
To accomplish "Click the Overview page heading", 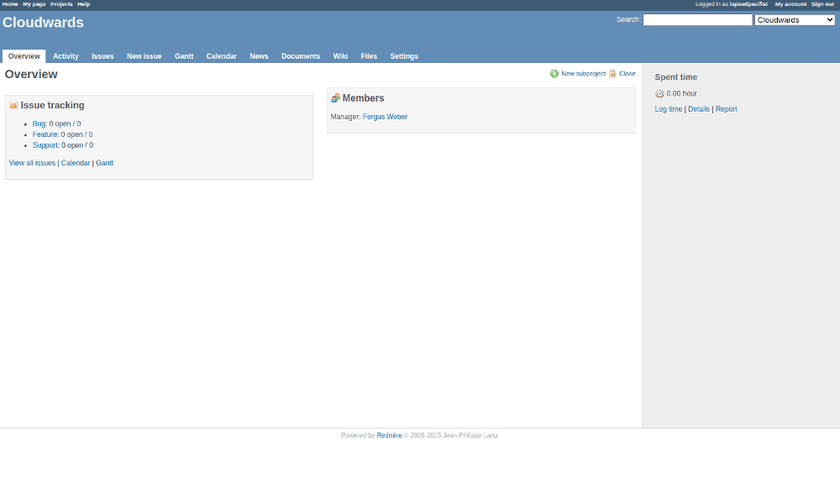I will tap(31, 75).
